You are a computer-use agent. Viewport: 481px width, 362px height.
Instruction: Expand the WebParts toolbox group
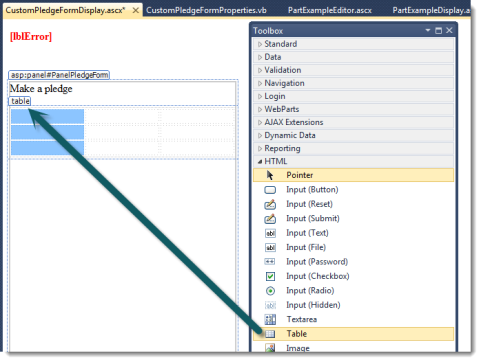(260, 109)
